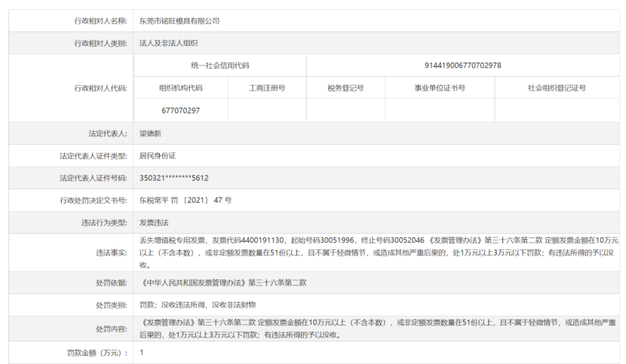Viewport: 626px width, 364px height.
Task: Click the label 法定代表人证件类型
Action: pos(94,156)
